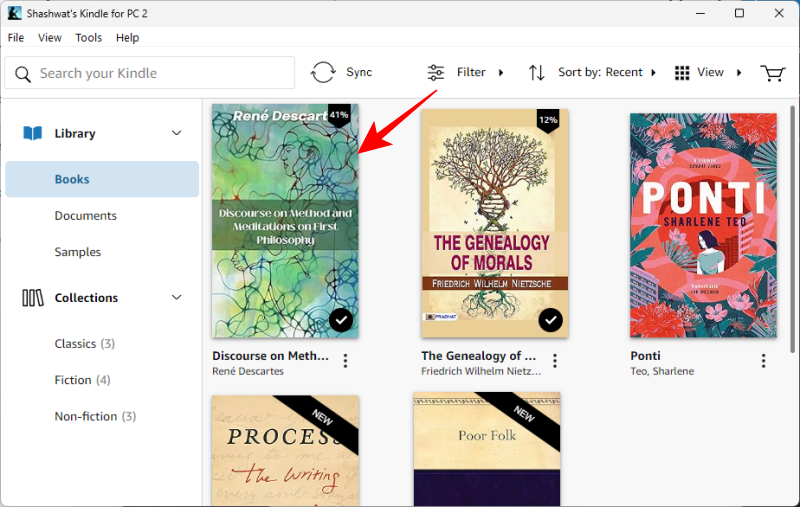Click the Sync button label
This screenshot has width=800, height=507.
[359, 72]
